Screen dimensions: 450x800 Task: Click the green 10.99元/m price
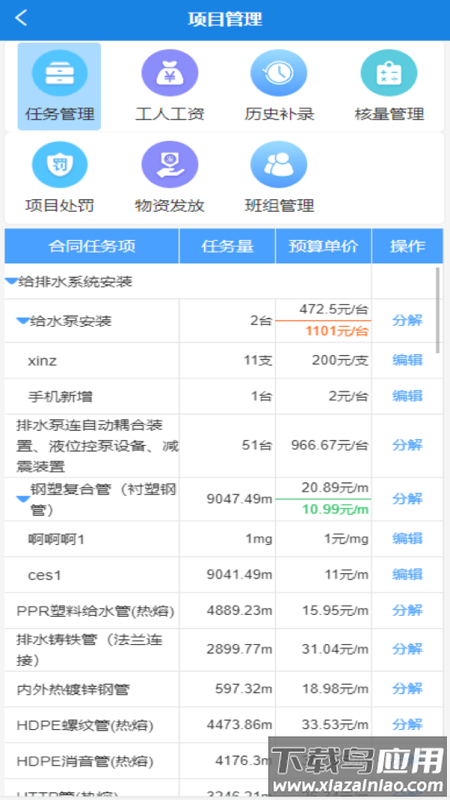point(335,509)
